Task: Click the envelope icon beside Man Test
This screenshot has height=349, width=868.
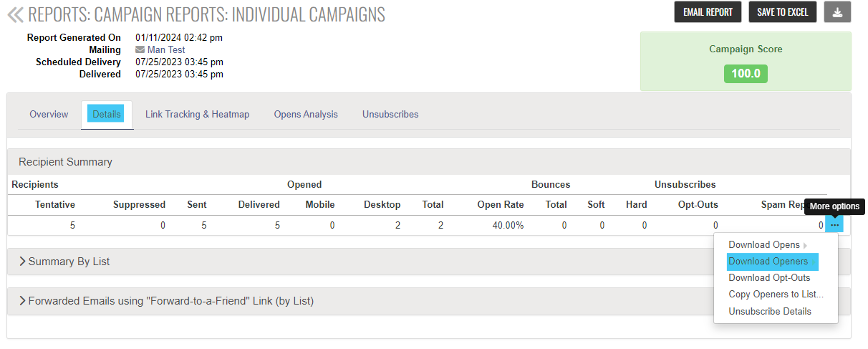Action: point(140,50)
